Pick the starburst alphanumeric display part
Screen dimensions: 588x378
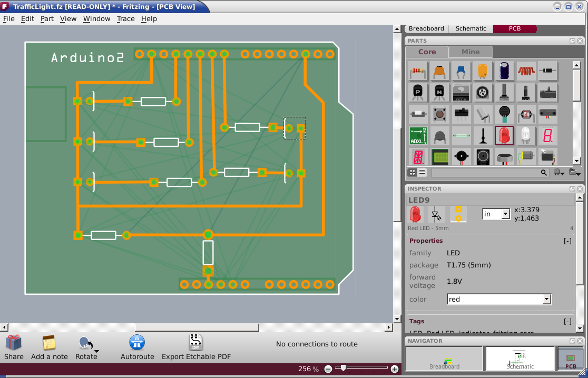pos(418,157)
